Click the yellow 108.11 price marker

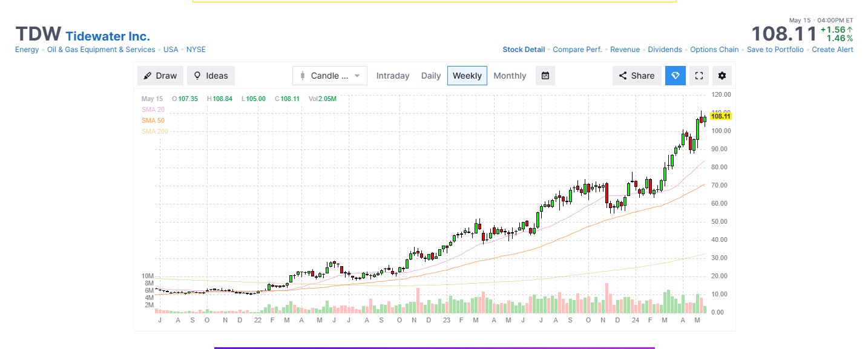point(721,116)
